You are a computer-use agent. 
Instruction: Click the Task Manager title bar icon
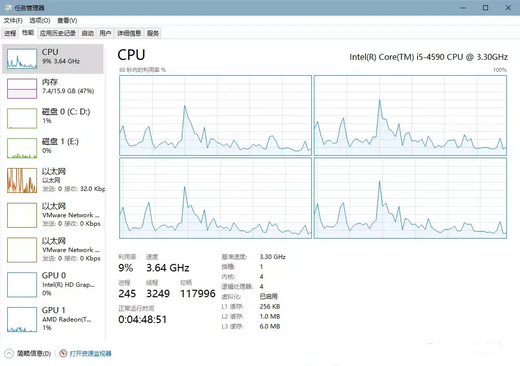click(8, 8)
